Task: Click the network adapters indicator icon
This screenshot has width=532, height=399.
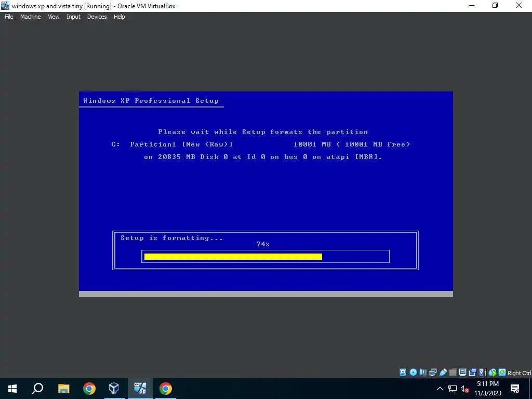Action: point(433,372)
